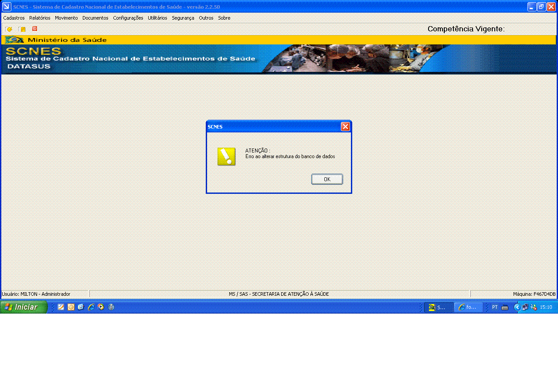Open the PT language bar selector
This screenshot has height=392, width=558.
coord(495,307)
